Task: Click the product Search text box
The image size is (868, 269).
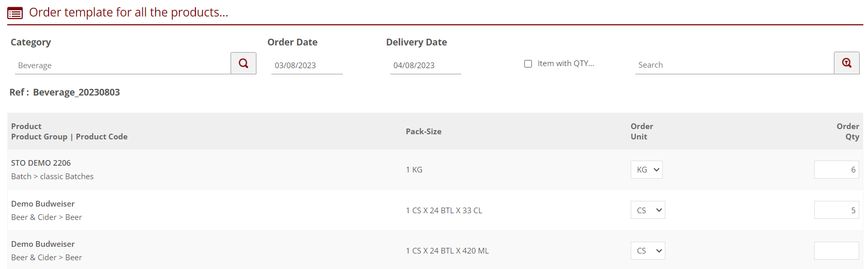Action: coord(734,65)
